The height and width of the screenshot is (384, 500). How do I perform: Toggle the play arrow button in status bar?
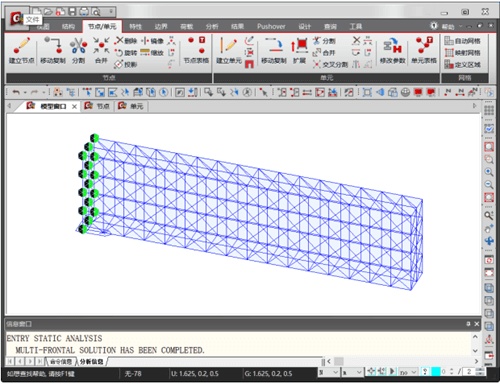point(392,371)
